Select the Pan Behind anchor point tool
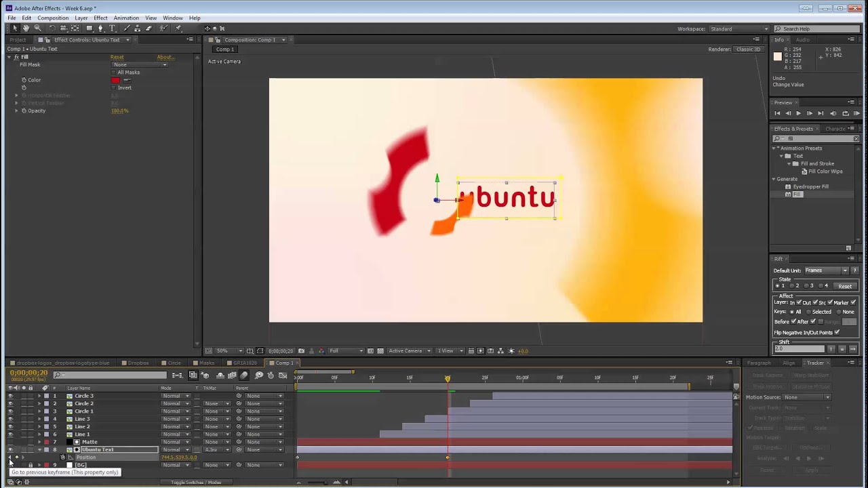Image resolution: width=868 pixels, height=488 pixels. point(75,28)
